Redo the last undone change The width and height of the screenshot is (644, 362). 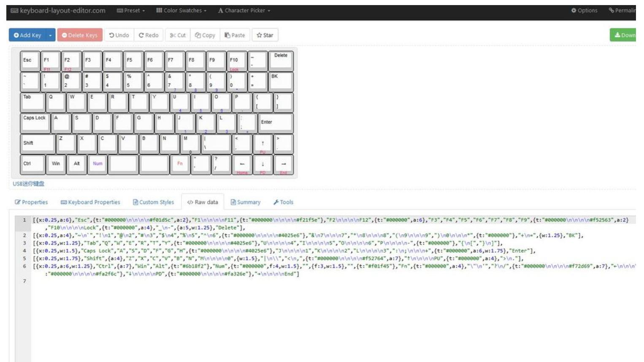tap(149, 35)
